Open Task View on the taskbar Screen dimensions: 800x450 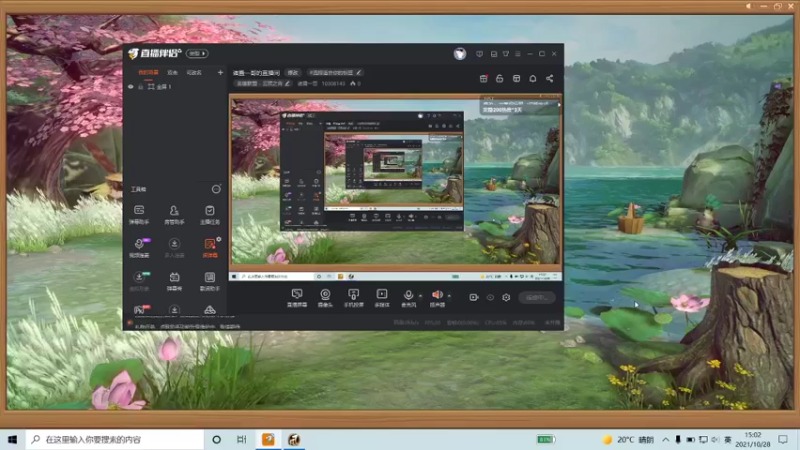[242, 439]
